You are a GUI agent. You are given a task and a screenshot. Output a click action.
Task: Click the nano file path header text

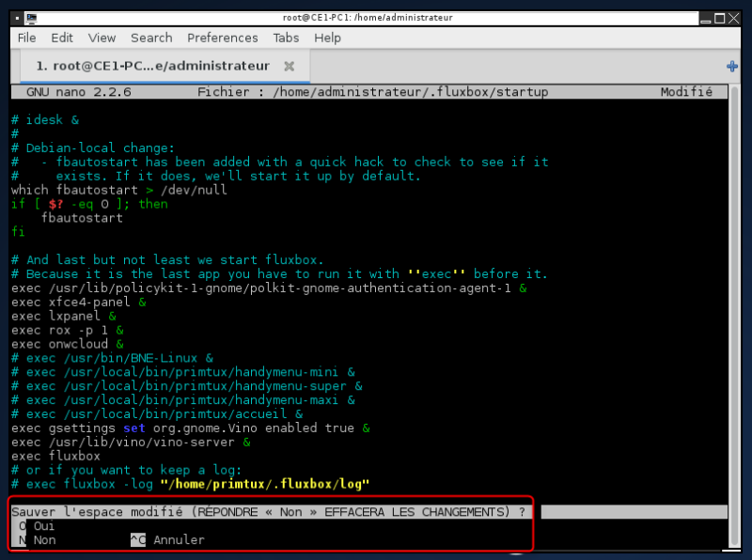372,92
